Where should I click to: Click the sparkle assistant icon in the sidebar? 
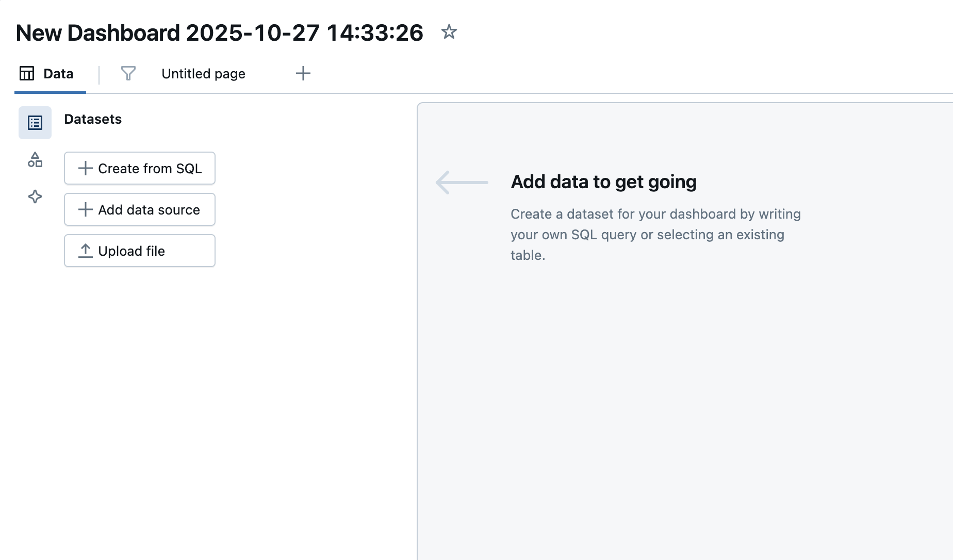click(x=35, y=196)
